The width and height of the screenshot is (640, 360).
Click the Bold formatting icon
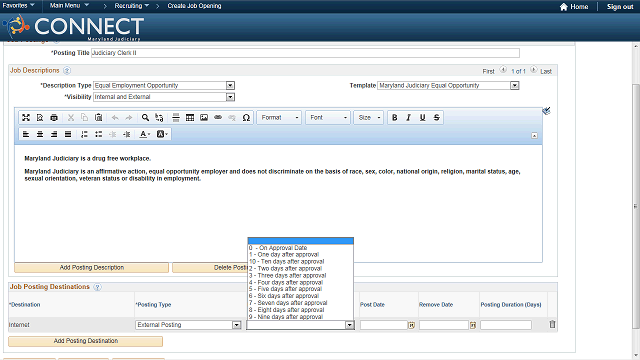pyautogui.click(x=394, y=118)
